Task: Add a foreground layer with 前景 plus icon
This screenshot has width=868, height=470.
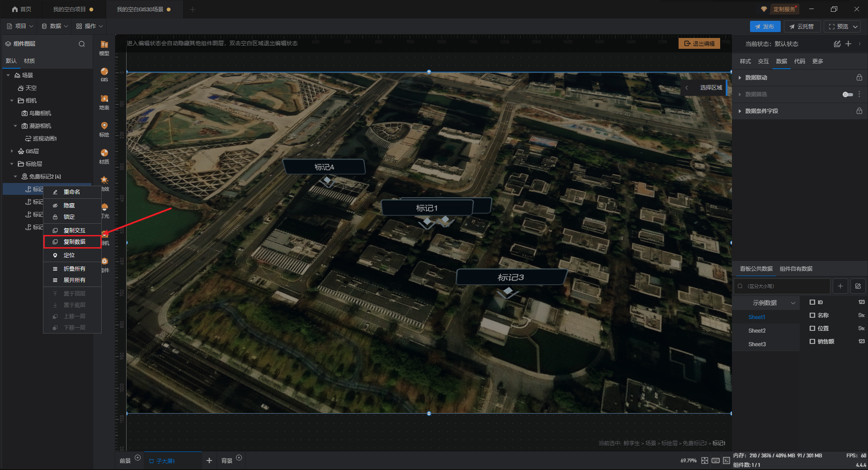Action: coord(138,458)
